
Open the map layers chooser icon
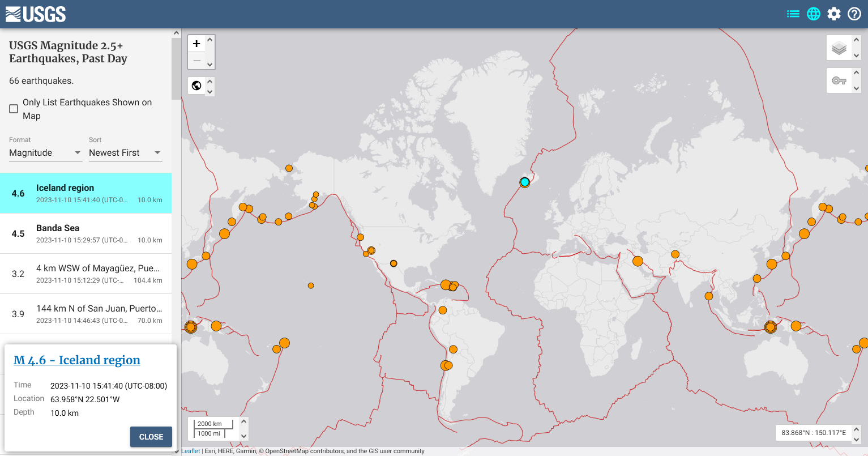[x=839, y=48]
